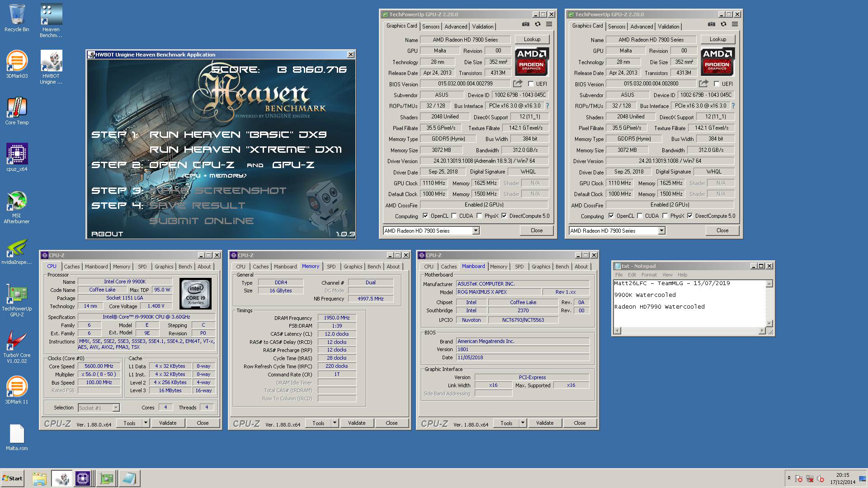Open HWBOT Unigine desktop shortcut

51,67
